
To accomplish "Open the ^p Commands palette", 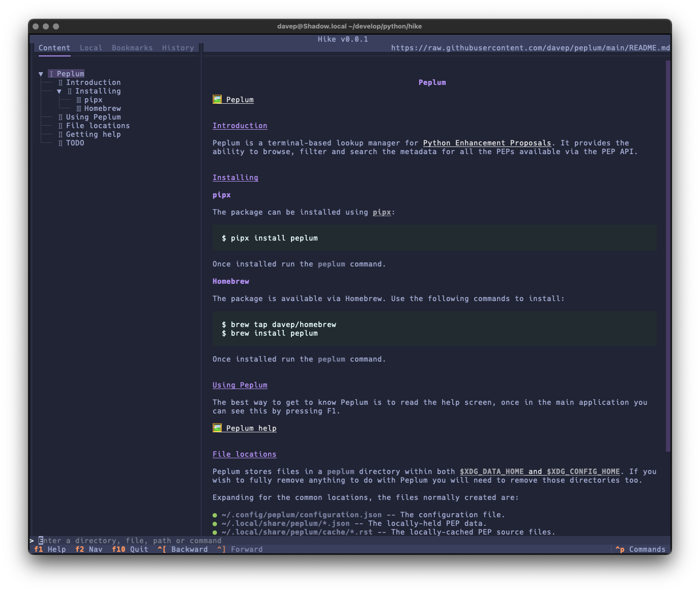I will coord(640,549).
